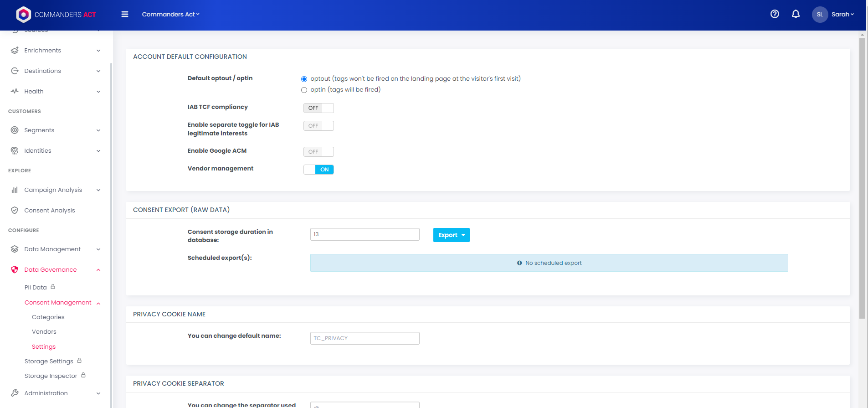Screen dimensions: 868x408
Task: Click the Segments target icon
Action: pyautogui.click(x=15, y=130)
